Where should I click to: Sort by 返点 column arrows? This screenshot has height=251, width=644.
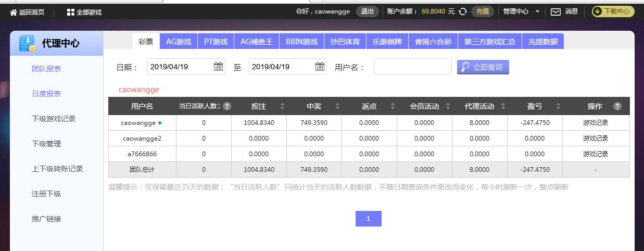pos(393,106)
